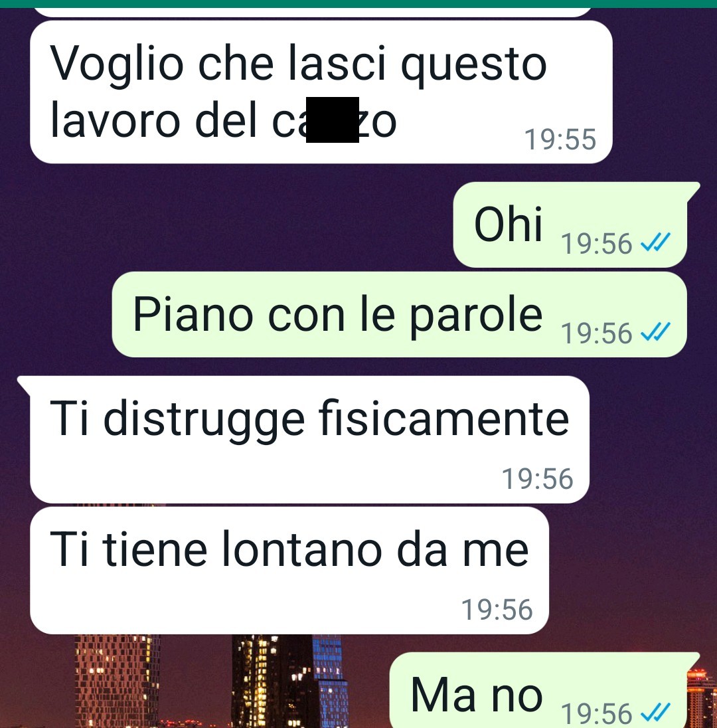
Task: Tap the "Voglio che lasci questo lavoro" message
Action: [x=321, y=92]
